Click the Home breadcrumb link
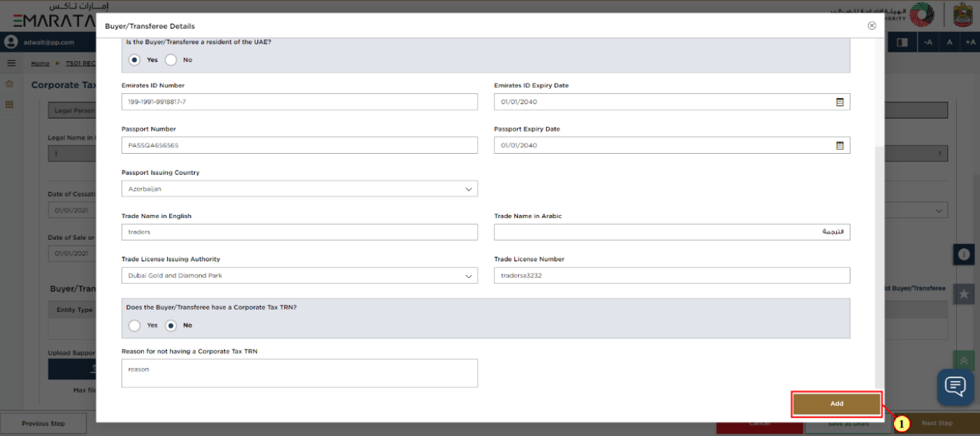The height and width of the screenshot is (436, 980). click(40, 63)
